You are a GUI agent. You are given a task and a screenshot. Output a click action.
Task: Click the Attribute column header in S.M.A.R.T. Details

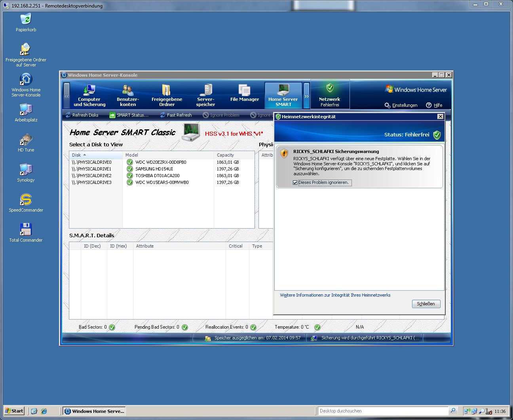179,246
